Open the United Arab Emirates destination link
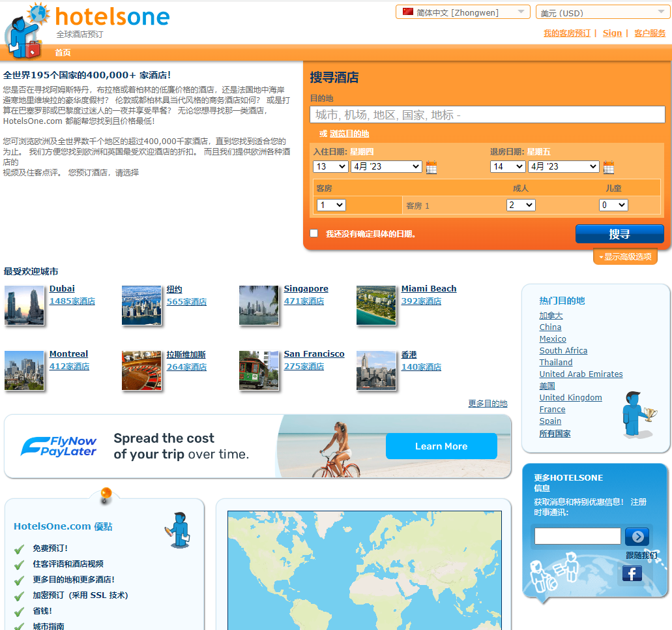 point(581,374)
